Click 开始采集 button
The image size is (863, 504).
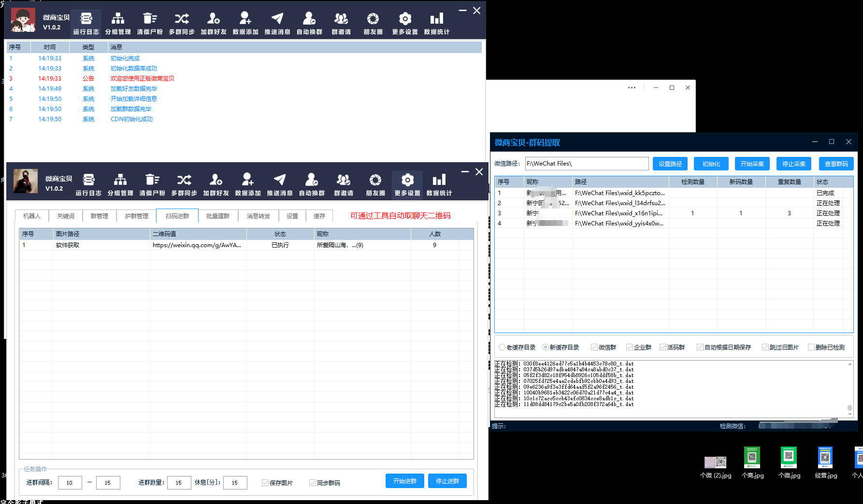tap(752, 164)
